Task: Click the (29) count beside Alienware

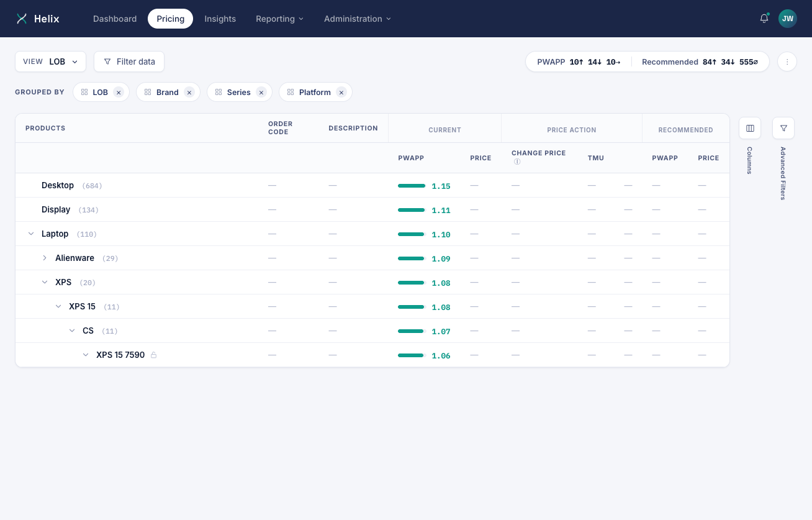Action: [111, 259]
